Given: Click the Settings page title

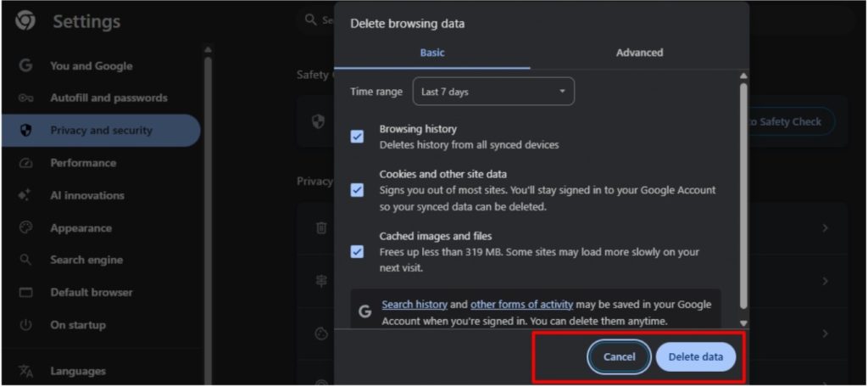Looking at the screenshot, I should point(86,21).
